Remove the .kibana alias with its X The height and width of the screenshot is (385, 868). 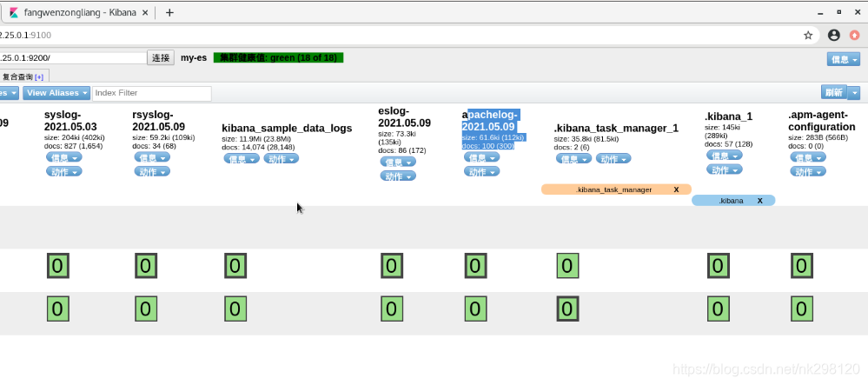pyautogui.click(x=759, y=201)
